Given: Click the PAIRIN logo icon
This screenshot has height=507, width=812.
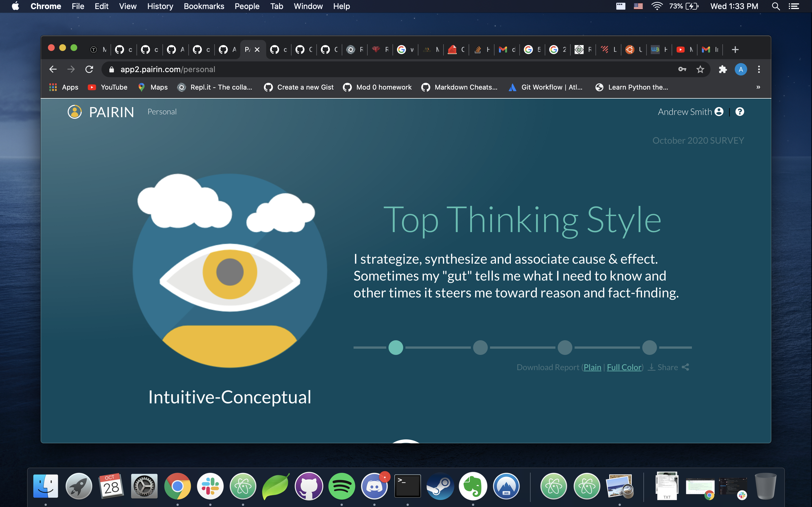Looking at the screenshot, I should click(74, 112).
